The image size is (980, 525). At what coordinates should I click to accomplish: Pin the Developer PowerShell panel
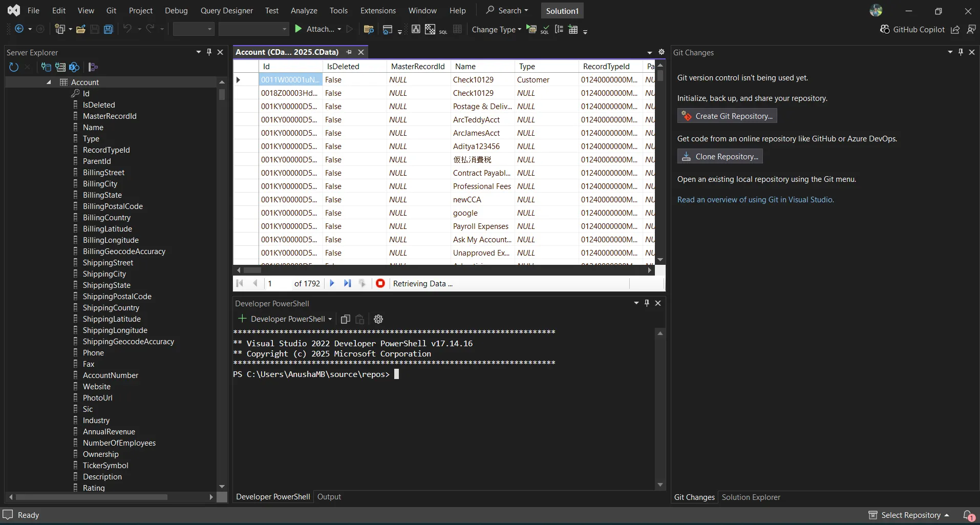pos(647,303)
